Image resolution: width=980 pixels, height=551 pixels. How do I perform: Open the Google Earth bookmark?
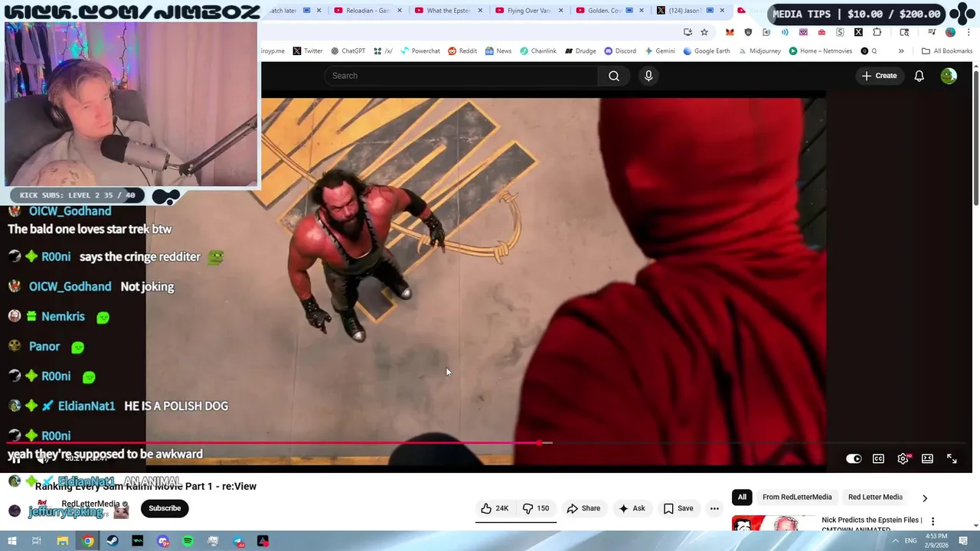click(x=706, y=51)
